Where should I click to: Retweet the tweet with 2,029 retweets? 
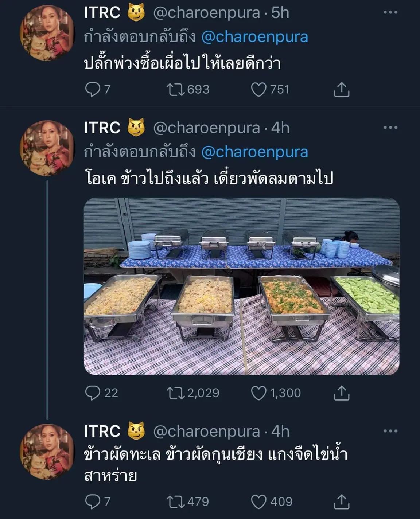tap(176, 393)
